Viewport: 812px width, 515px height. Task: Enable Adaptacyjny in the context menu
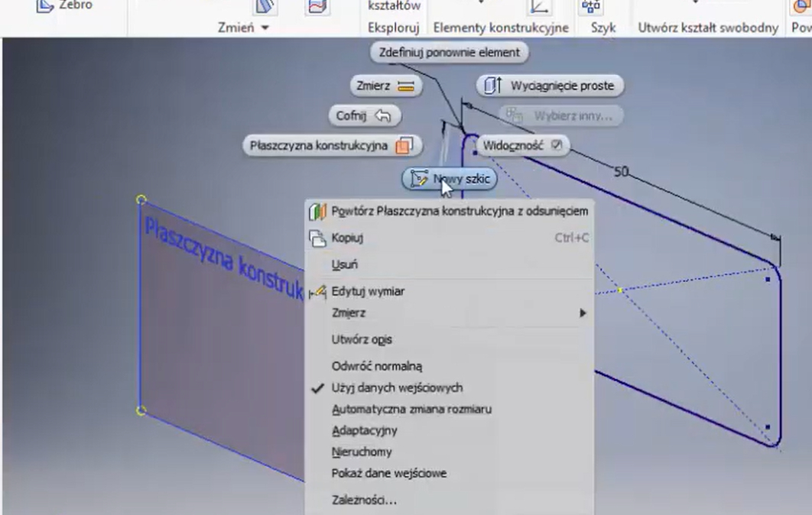click(364, 430)
